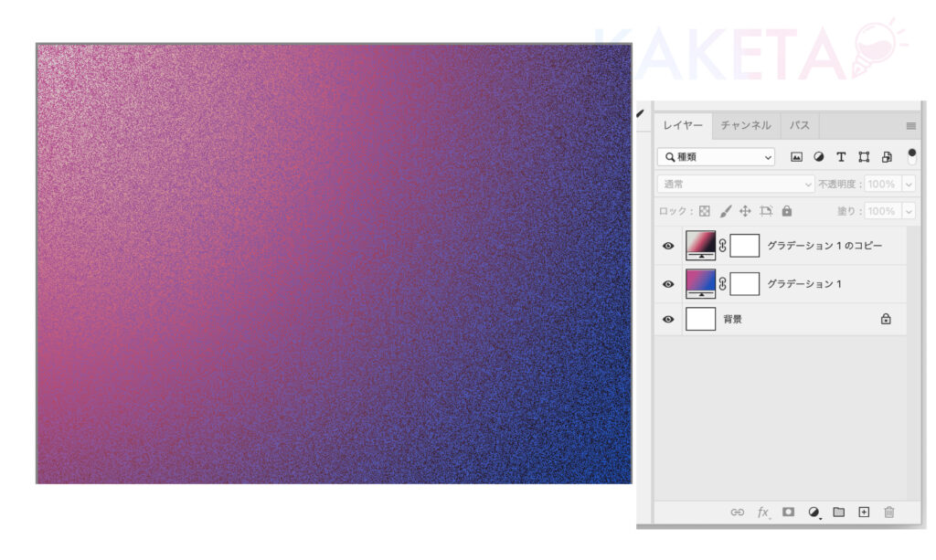This screenshot has height=560, width=936.
Task: Click the add layer style fx icon
Action: (762, 512)
